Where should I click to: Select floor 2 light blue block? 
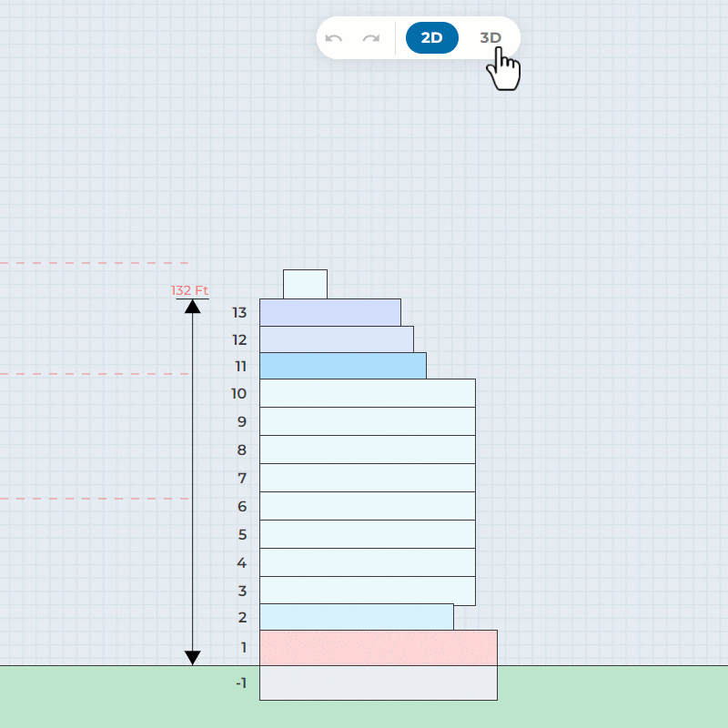coord(356,617)
